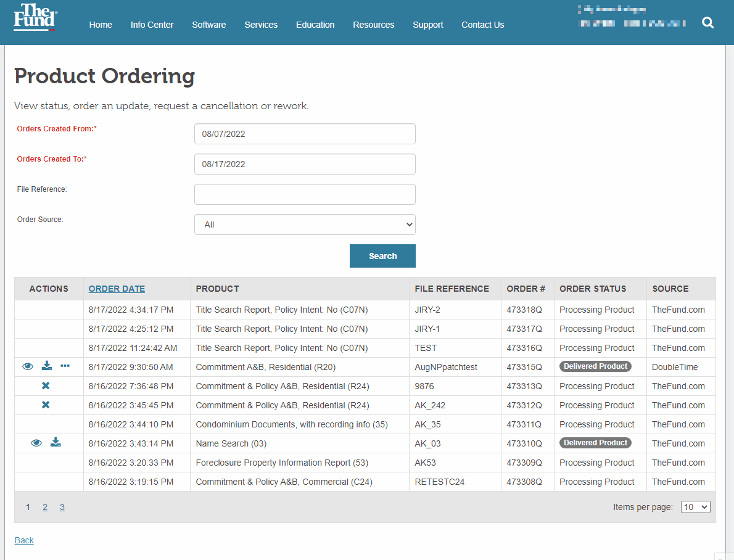Click the File Reference text field
The image size is (734, 560).
305,194
